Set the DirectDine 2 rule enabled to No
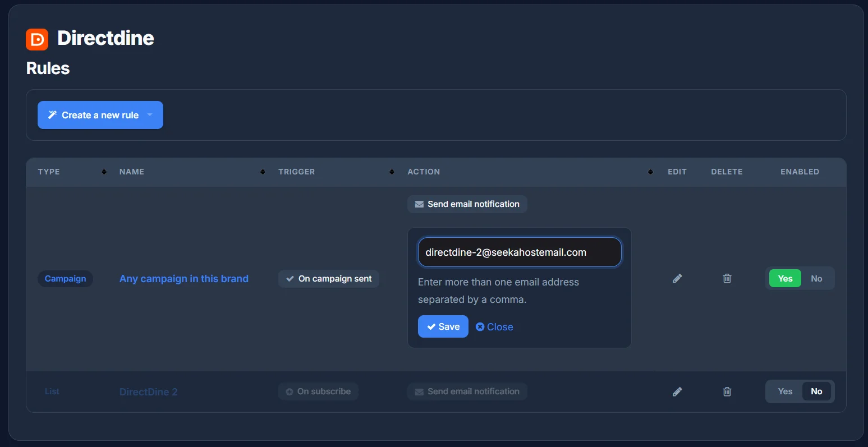The image size is (868, 447). point(816,391)
